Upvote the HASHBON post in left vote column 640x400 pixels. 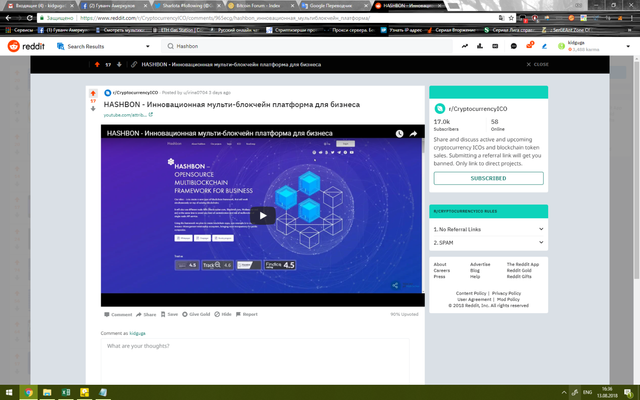pyautogui.click(x=93, y=93)
